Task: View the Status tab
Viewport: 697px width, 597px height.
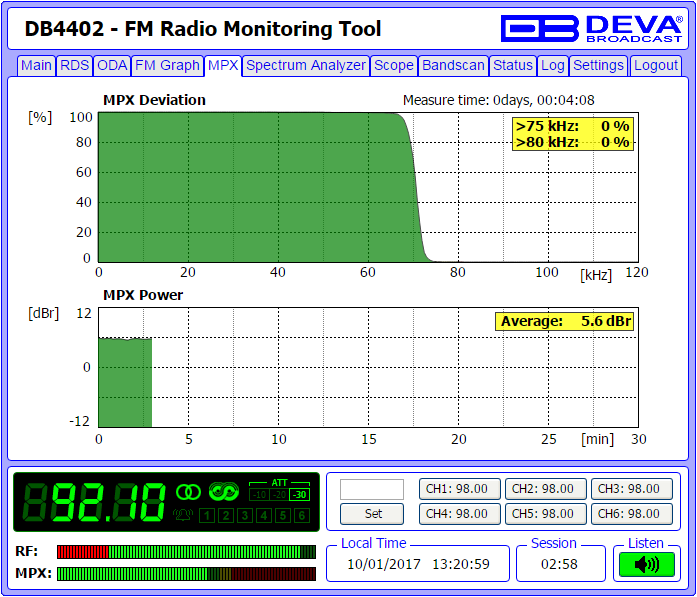Action: [513, 66]
